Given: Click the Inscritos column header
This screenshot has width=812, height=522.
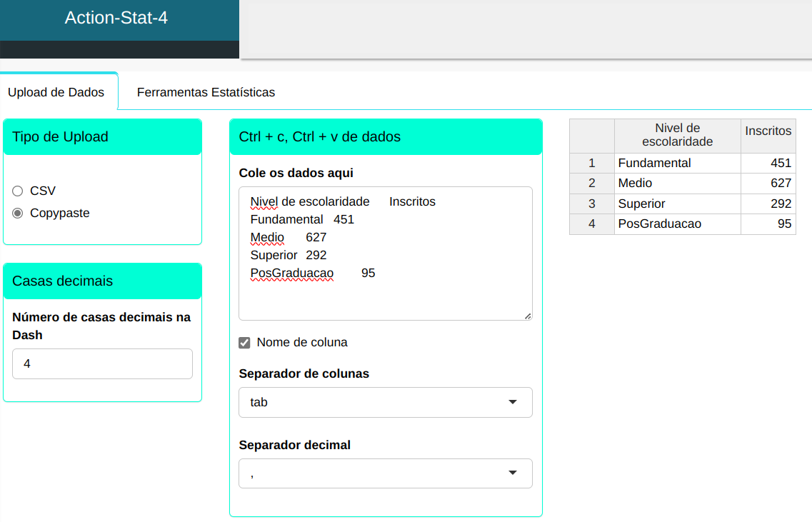Looking at the screenshot, I should 768,131.
